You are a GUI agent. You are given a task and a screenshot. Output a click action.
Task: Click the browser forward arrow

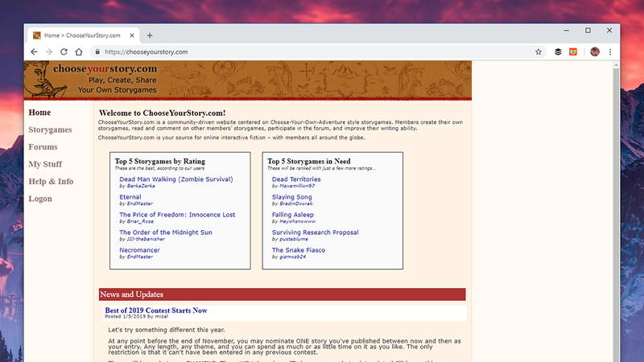point(49,51)
